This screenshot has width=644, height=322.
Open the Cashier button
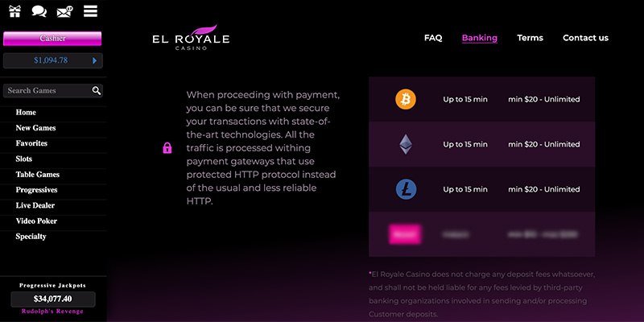click(52, 39)
